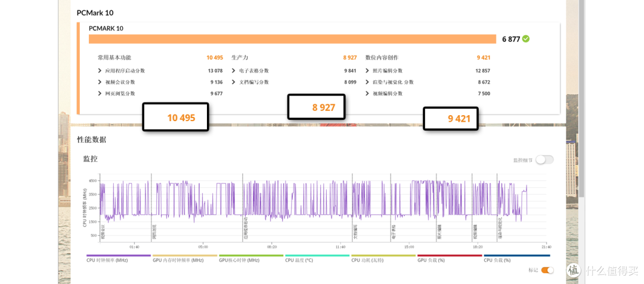Click the 视频编辑 marker in the chart
Image resolution: width=644 pixels, height=284 pixels.
475,232
